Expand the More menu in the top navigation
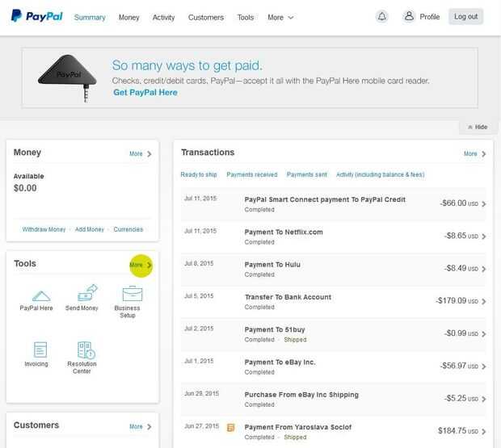The width and height of the screenshot is (501, 448). (x=280, y=18)
